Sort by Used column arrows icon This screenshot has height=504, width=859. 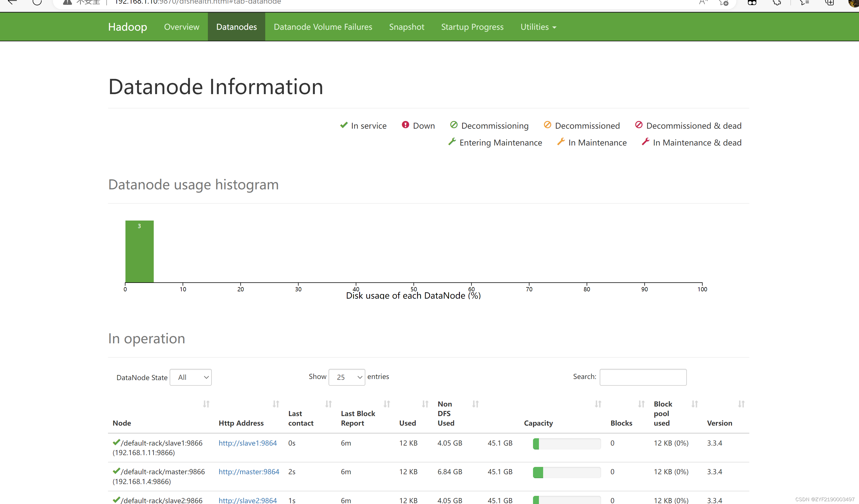pyautogui.click(x=425, y=404)
